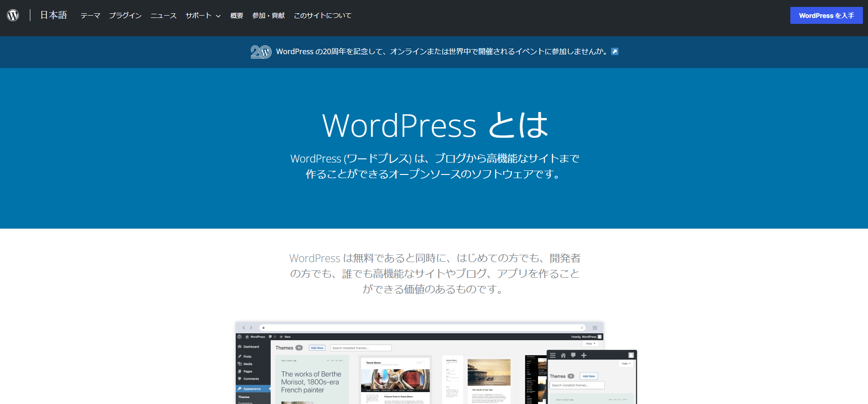Click the external link arrow icon in the banner
This screenshot has width=868, height=404.
(615, 51)
